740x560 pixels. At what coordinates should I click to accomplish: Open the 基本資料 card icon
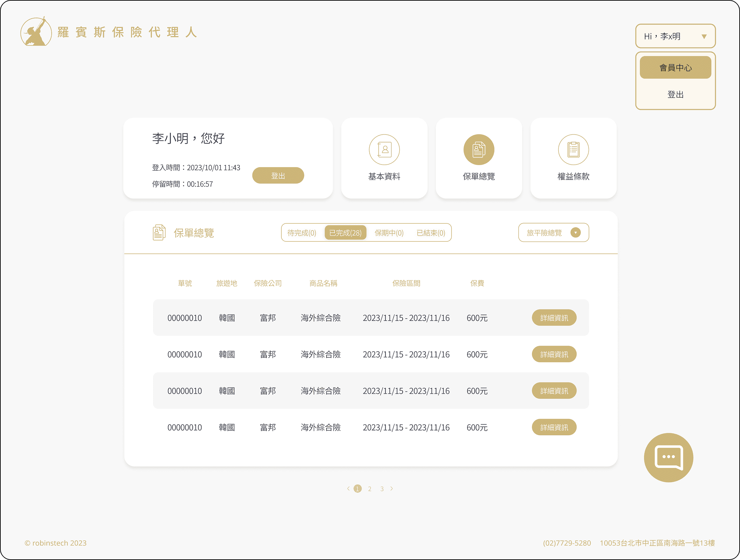pyautogui.click(x=384, y=149)
